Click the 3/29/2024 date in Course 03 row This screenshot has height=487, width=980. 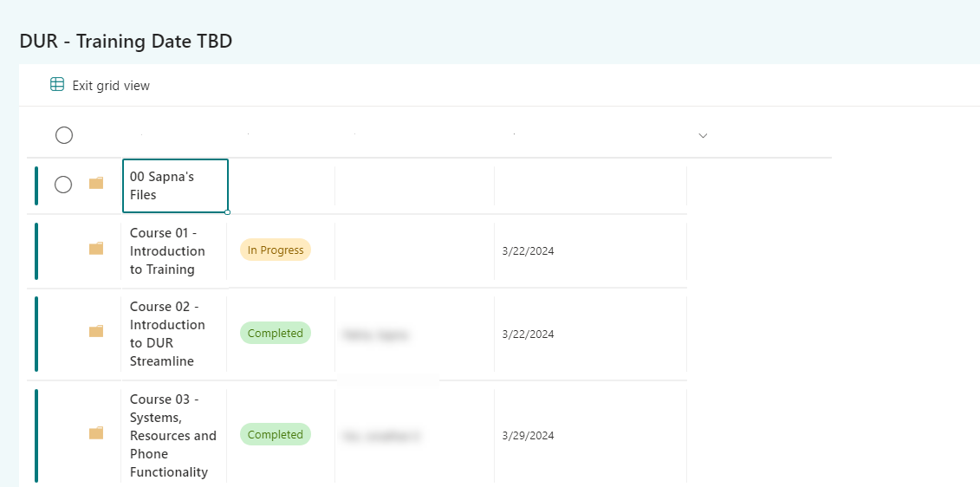[x=528, y=435]
